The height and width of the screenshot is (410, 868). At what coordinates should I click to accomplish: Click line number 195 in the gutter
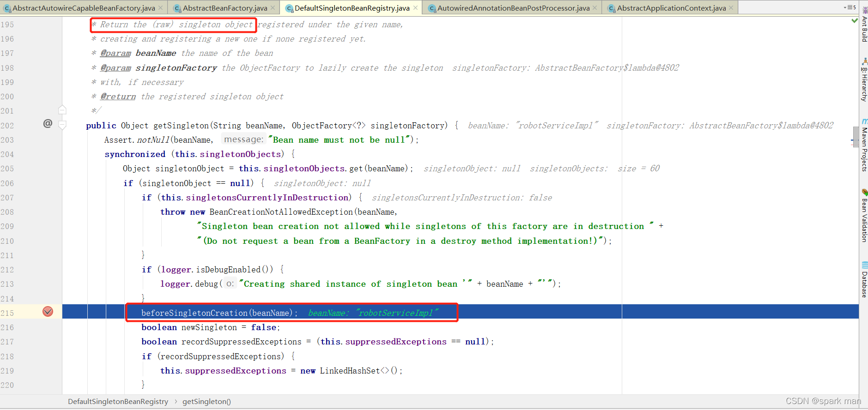7,24
